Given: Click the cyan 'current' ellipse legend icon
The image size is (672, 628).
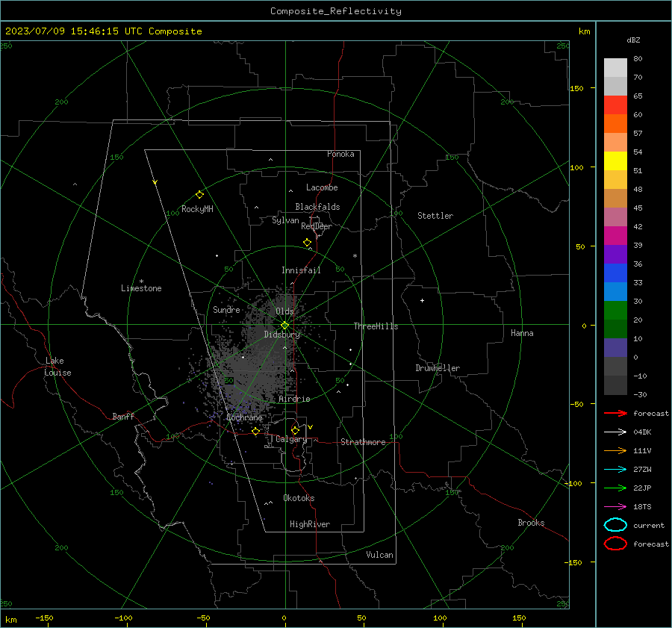Looking at the screenshot, I should [615, 525].
